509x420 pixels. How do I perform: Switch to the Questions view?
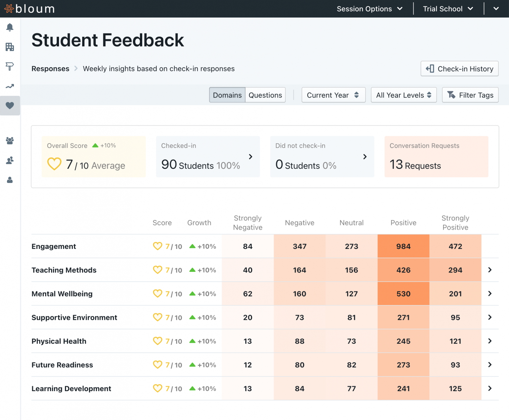tap(265, 95)
